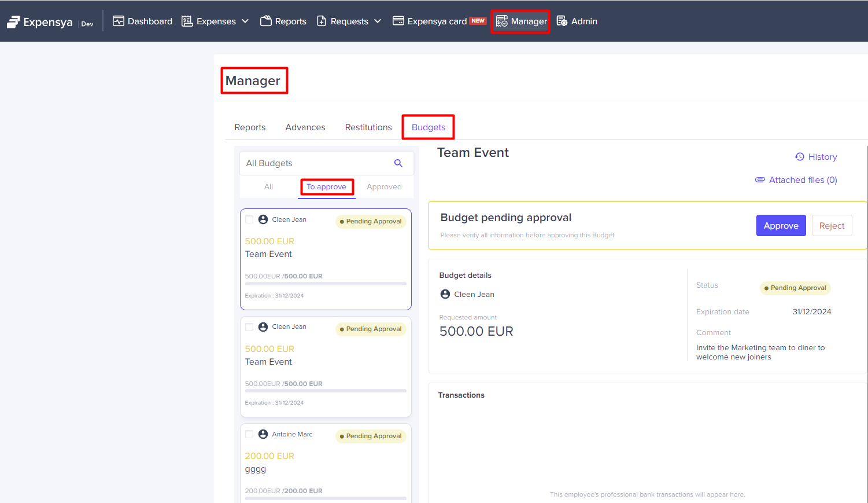Expand the Requests dropdown chevron

tap(378, 21)
